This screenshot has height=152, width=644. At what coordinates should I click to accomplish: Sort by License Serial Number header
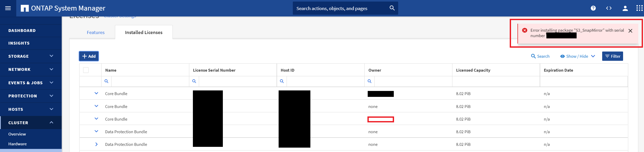coord(214,70)
